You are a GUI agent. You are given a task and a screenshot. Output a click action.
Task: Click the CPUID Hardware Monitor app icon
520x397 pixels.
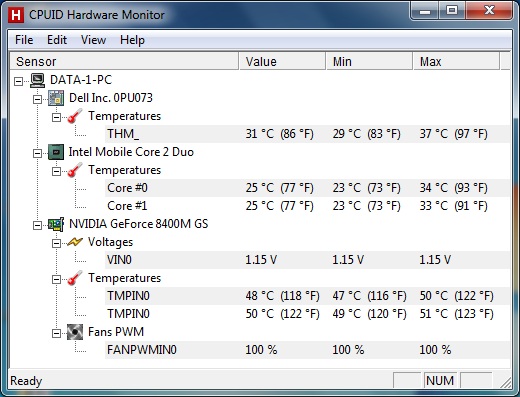[15, 15]
